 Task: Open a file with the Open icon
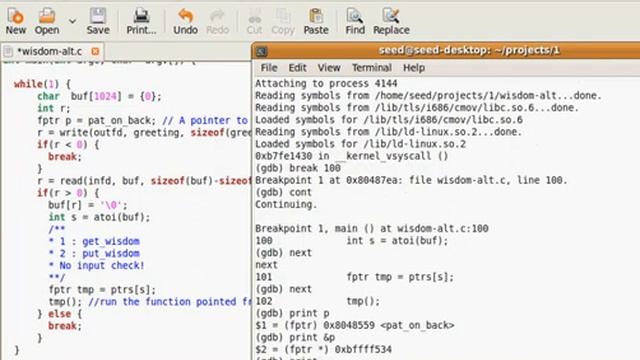click(47, 21)
